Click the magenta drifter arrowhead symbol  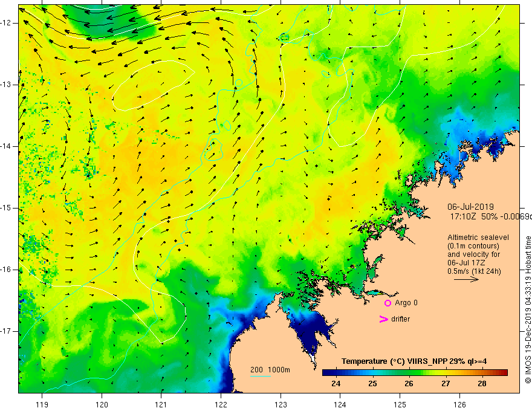click(x=383, y=319)
